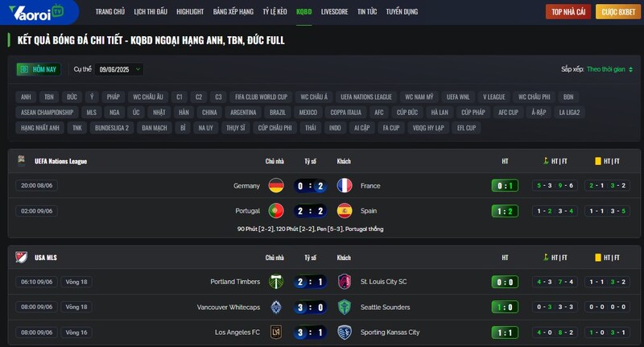The height and width of the screenshot is (347, 644).
Task: Go to BẢNG XẾP HẠNG menu
Action: (x=233, y=12)
